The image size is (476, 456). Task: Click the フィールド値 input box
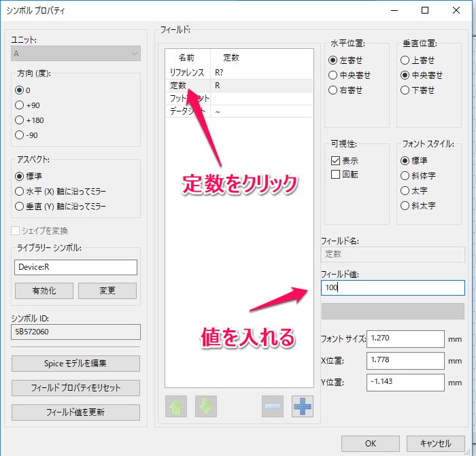[392, 287]
